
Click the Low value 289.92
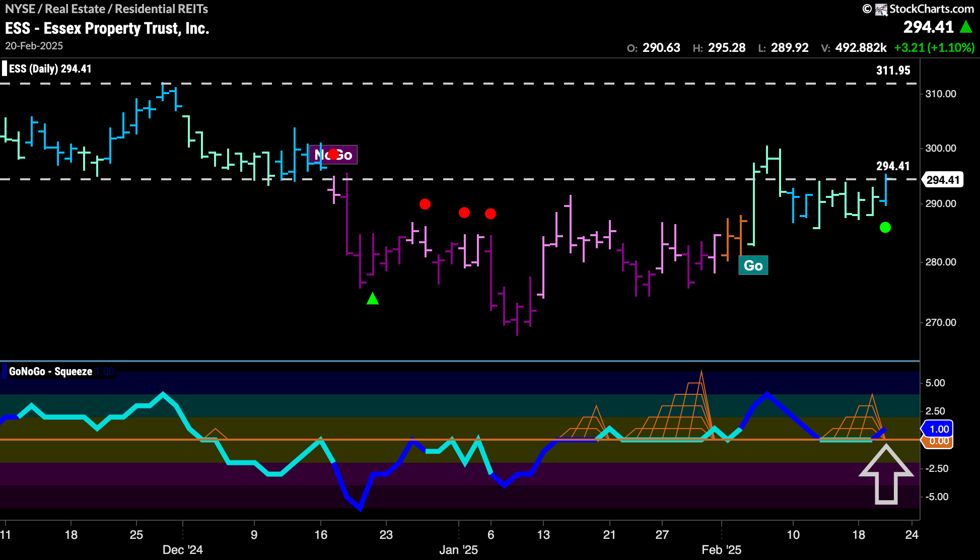point(790,48)
